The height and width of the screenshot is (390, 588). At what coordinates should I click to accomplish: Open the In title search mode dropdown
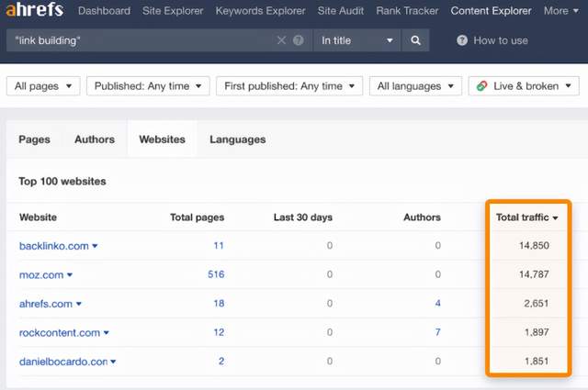coord(356,40)
